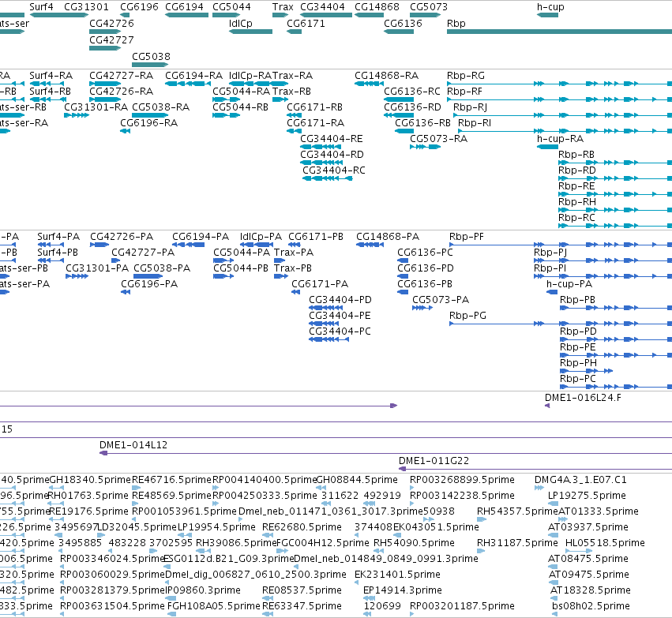Open the DMG4A3_1.E07.C1 EST label
The width and height of the screenshot is (672, 618).
click(580, 480)
